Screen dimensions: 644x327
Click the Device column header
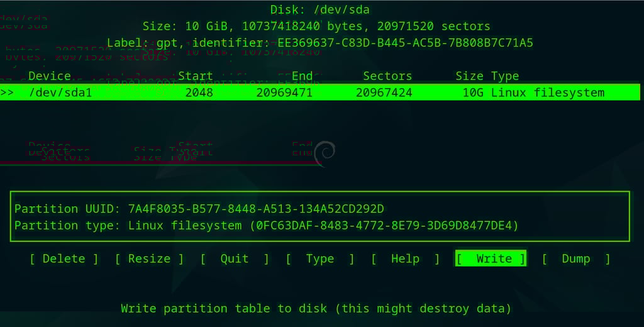point(50,76)
